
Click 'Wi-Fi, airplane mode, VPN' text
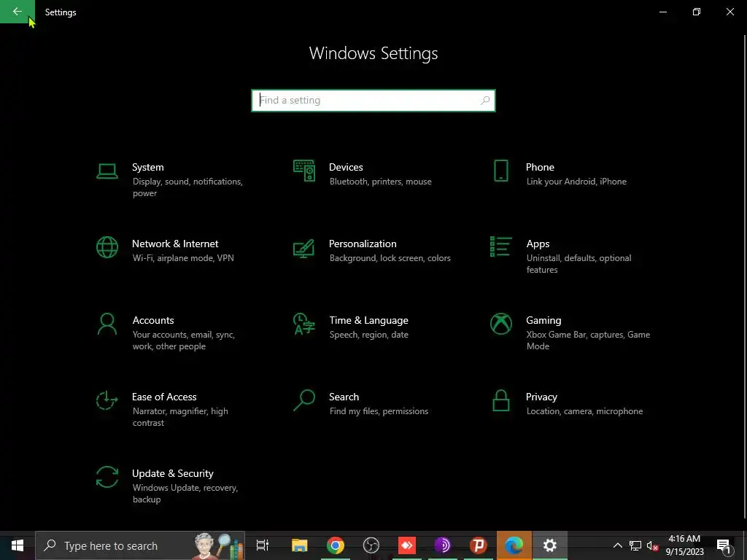click(x=183, y=258)
